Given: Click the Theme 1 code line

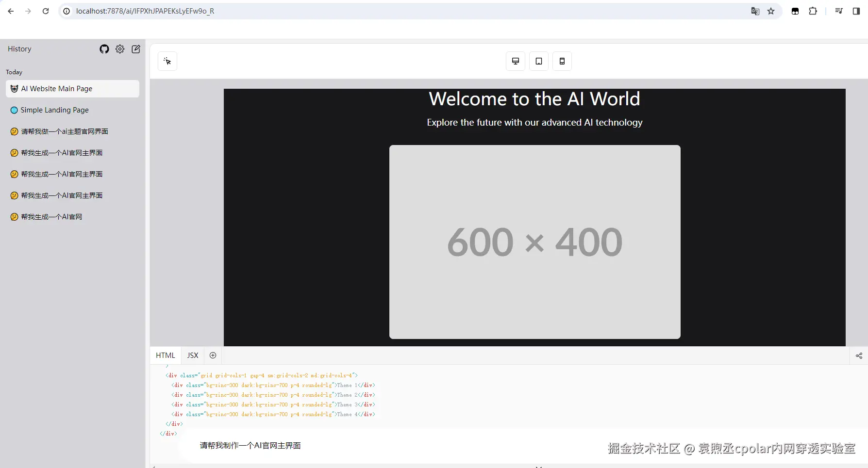Looking at the screenshot, I should [x=273, y=385].
